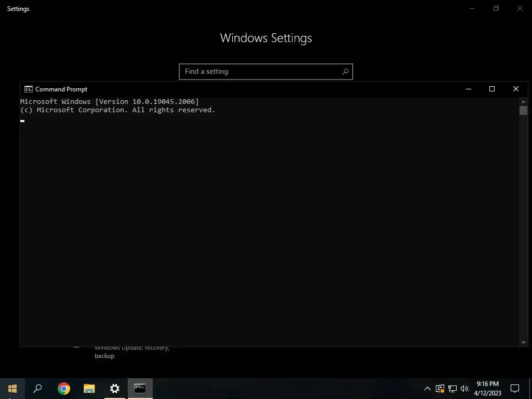The image size is (532, 399).
Task: Click the Command Prompt scrollbar thumb
Action: click(523, 110)
